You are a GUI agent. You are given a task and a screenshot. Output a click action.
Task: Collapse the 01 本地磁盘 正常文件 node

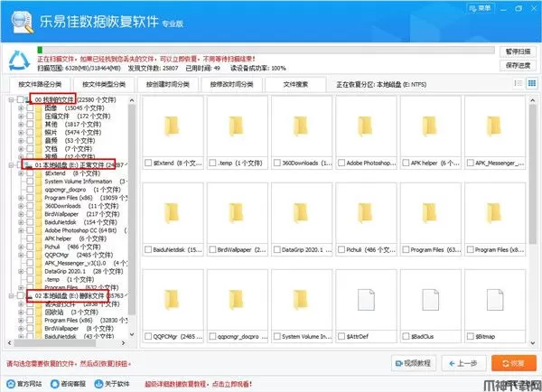coord(11,165)
